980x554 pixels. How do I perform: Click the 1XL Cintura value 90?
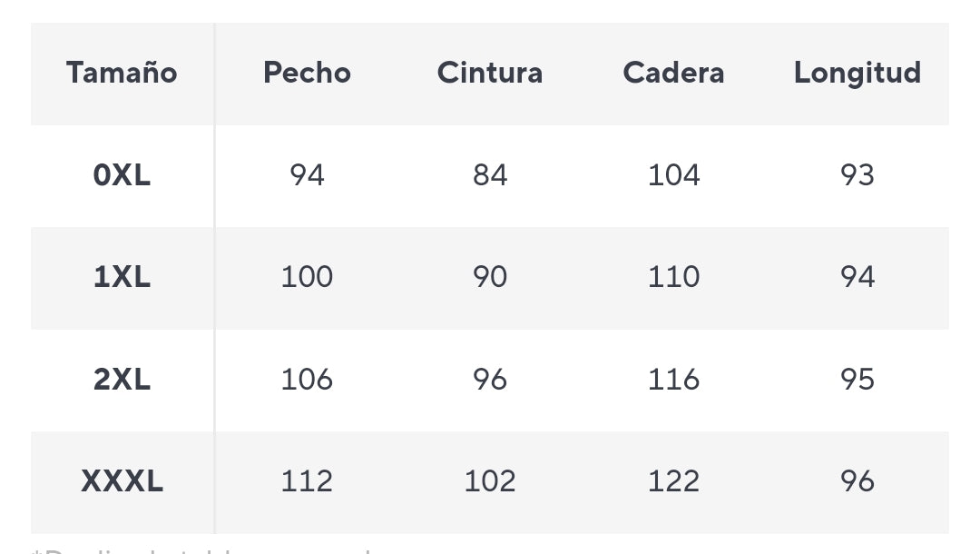[490, 277]
